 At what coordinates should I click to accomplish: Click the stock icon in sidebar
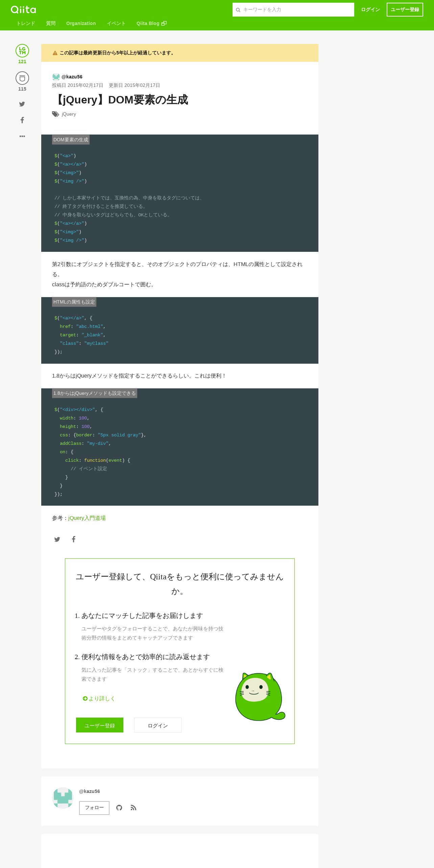[22, 78]
